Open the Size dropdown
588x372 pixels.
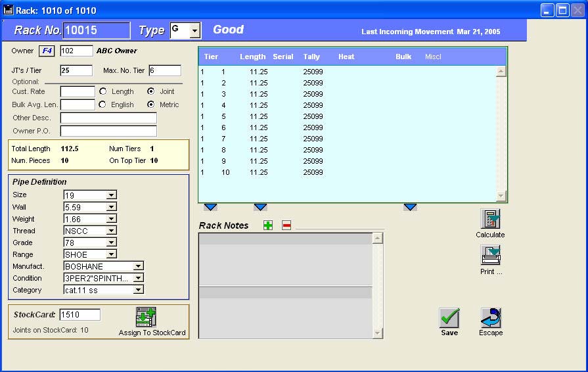(112, 195)
